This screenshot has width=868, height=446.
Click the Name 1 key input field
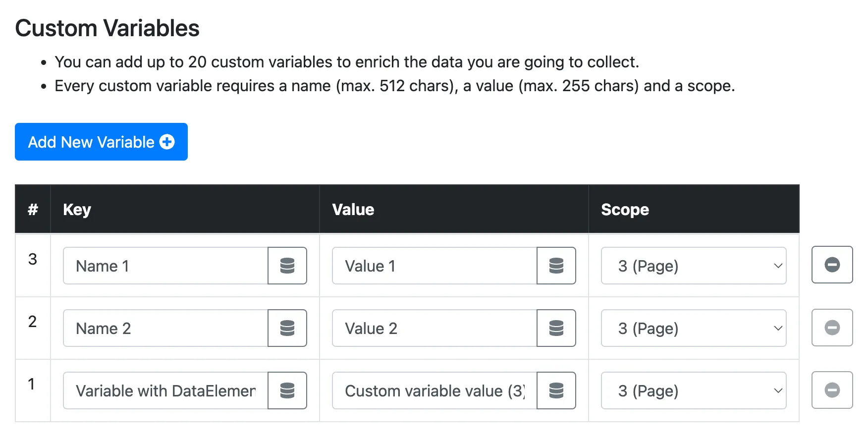[x=165, y=266]
